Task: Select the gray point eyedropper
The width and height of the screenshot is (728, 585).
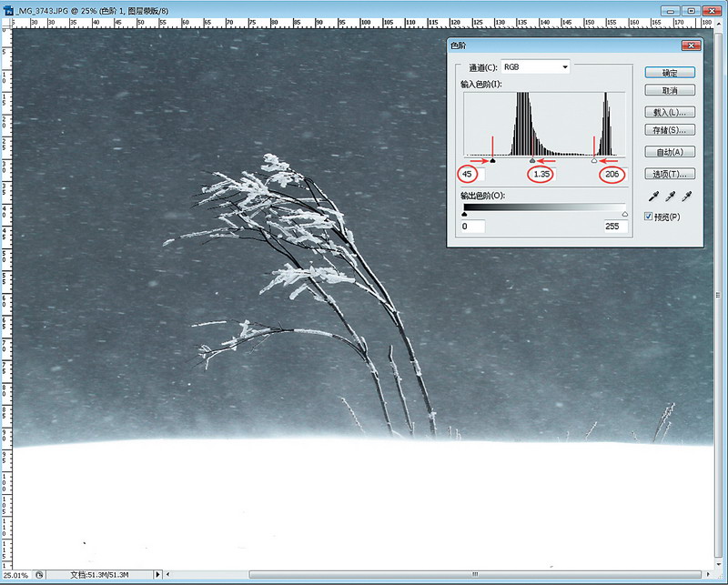Action: tap(671, 197)
